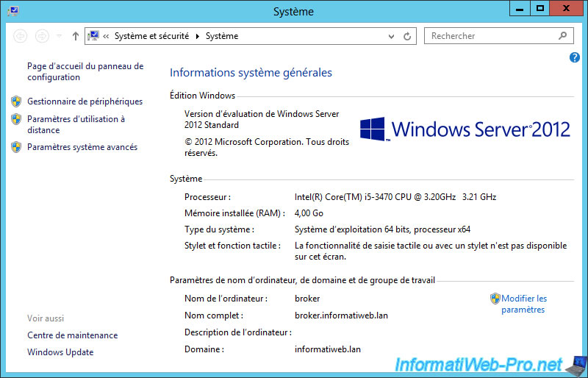Click the Windows Server 2012 logo
The image size is (588, 378).
coord(465,129)
